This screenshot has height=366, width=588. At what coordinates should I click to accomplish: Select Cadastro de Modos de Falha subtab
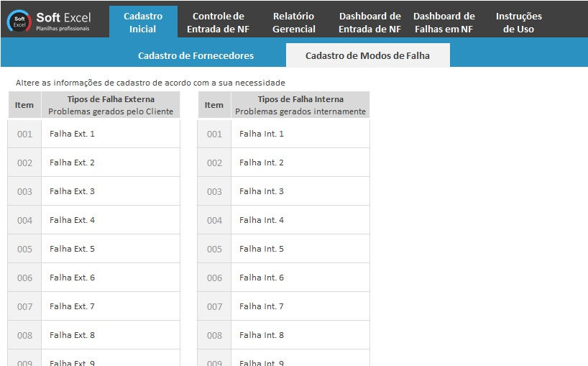click(367, 55)
